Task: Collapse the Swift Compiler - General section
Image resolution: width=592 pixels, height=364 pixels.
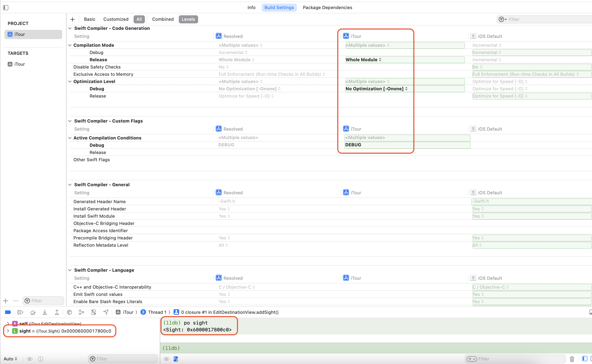Action: (x=70, y=185)
